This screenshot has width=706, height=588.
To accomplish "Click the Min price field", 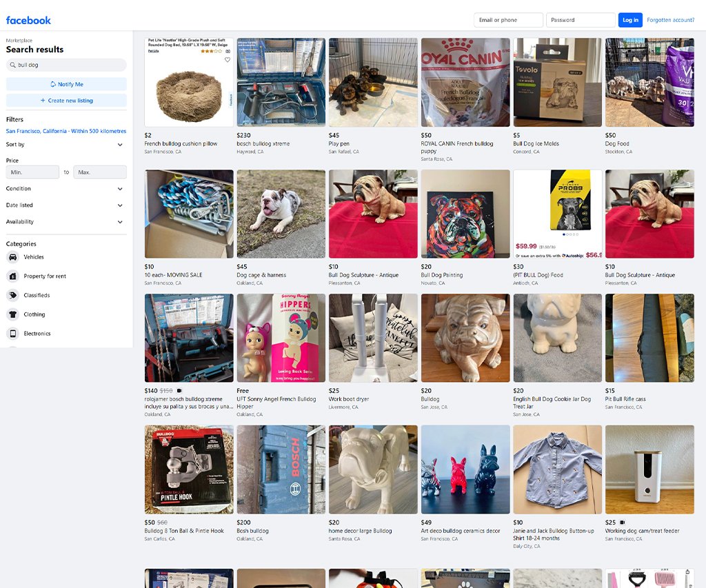I will [32, 172].
